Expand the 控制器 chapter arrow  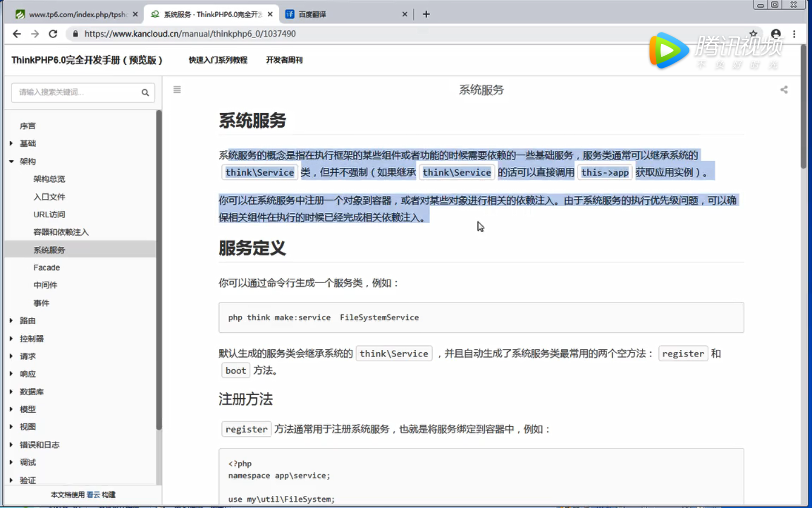pyautogui.click(x=11, y=338)
